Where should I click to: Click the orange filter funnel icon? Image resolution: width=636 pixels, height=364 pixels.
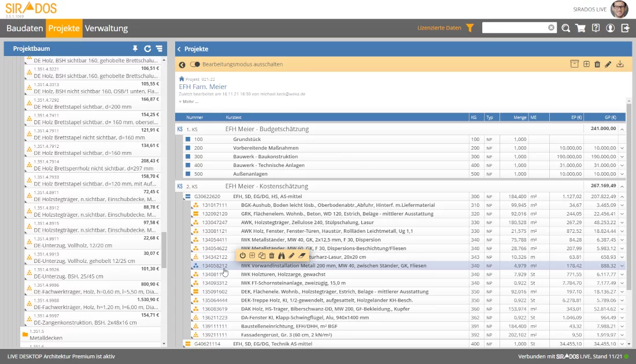[x=469, y=28]
